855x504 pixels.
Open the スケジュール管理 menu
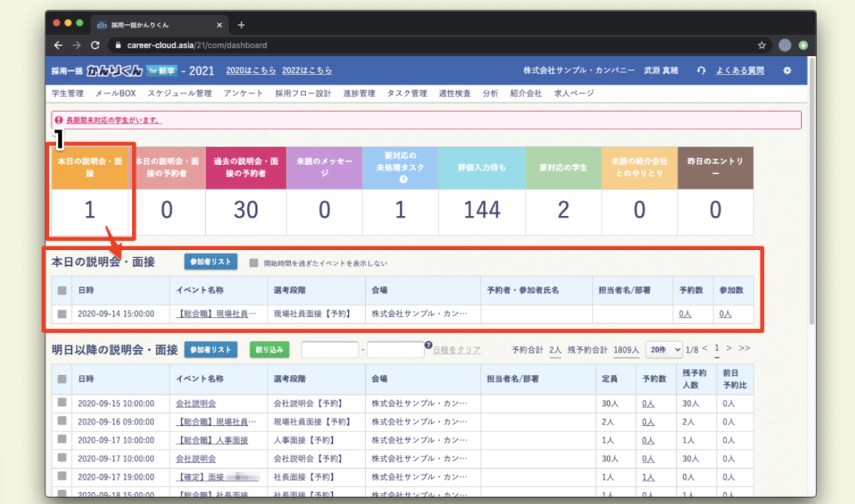point(180,93)
